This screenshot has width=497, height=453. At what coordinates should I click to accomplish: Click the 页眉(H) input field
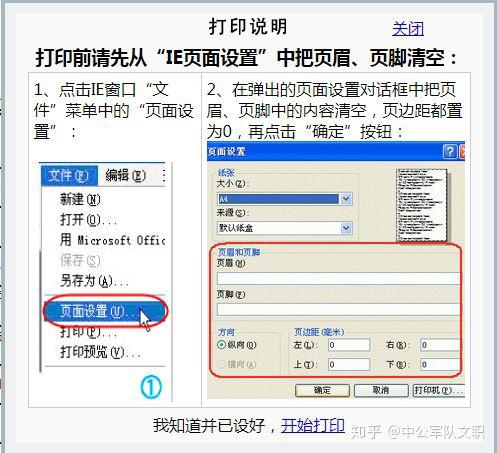pos(338,278)
